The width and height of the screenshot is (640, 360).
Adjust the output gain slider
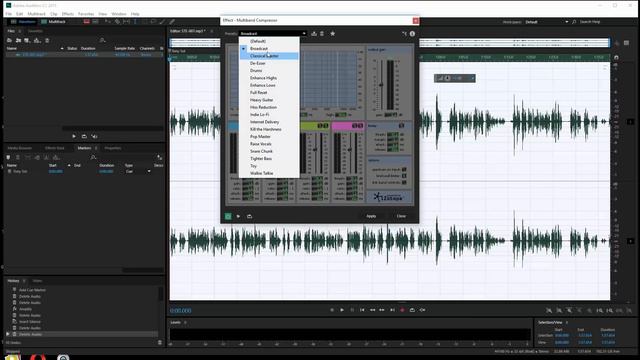point(381,84)
